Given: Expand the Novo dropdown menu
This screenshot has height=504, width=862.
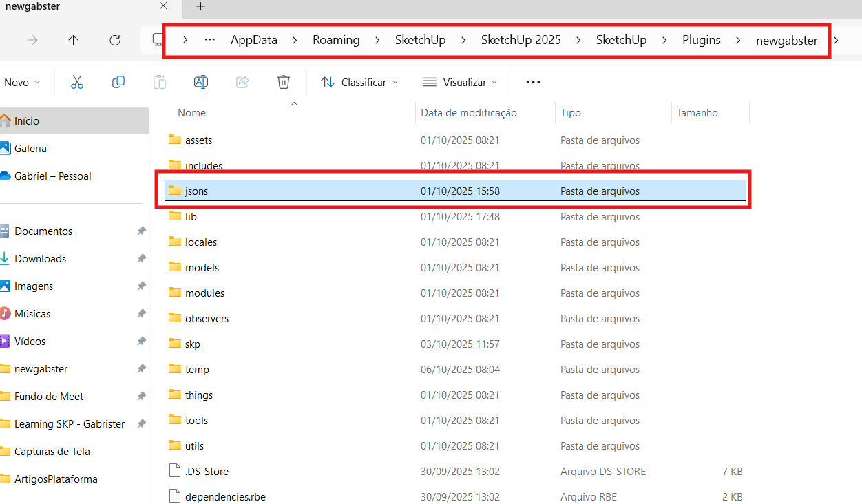Looking at the screenshot, I should [21, 82].
